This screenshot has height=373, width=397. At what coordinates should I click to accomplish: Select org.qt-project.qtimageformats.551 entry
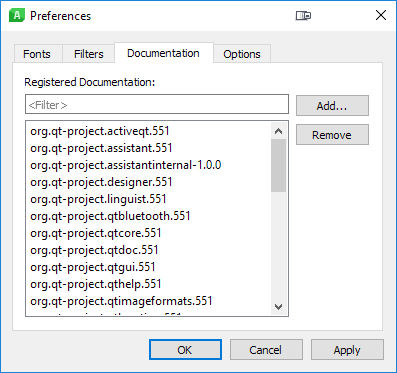point(121,301)
